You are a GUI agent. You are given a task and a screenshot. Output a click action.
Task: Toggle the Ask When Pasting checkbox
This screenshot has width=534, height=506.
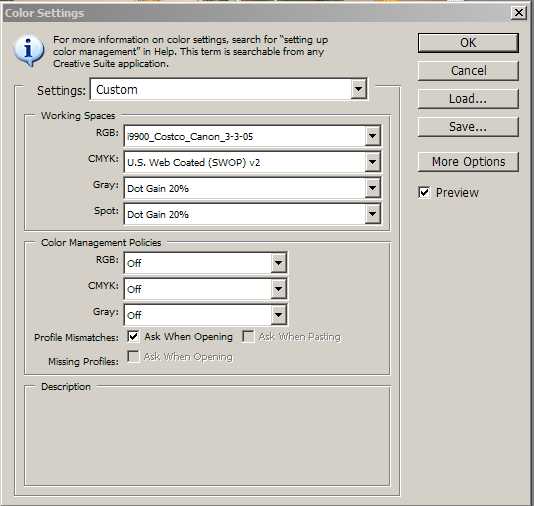click(x=248, y=337)
